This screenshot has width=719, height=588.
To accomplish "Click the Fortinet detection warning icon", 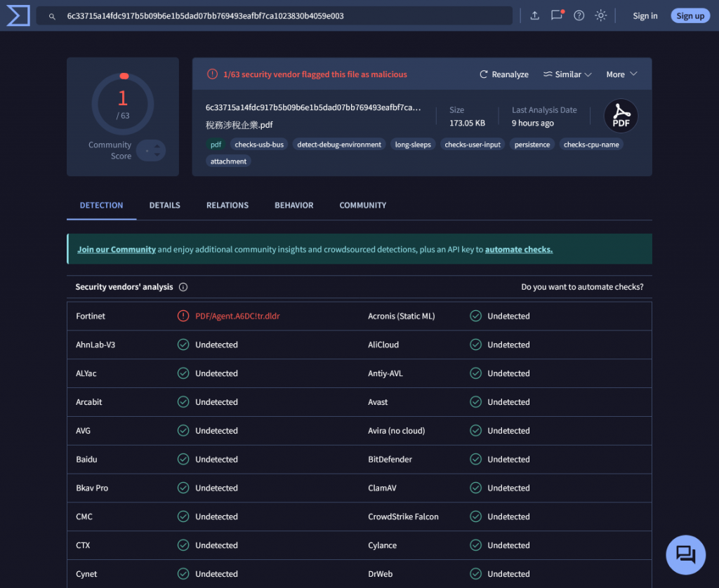I will pyautogui.click(x=183, y=316).
